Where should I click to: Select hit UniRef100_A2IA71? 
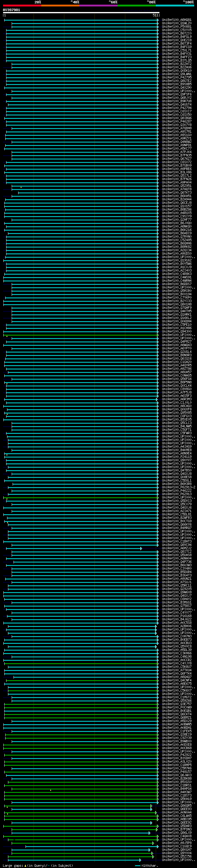[x=176, y=511]
